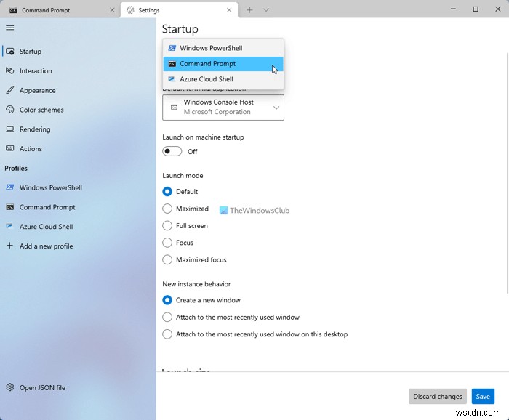Switch to the Settings tab
Viewport: 509px width, 420px height.
(179, 10)
